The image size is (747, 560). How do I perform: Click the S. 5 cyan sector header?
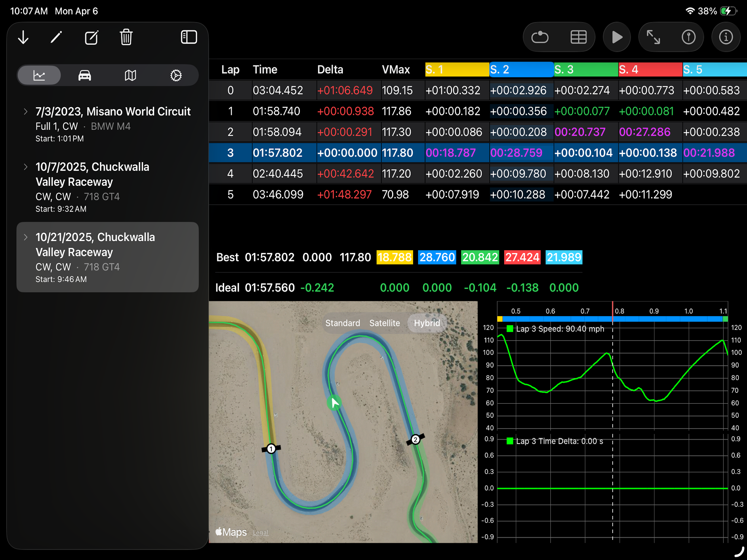715,69
